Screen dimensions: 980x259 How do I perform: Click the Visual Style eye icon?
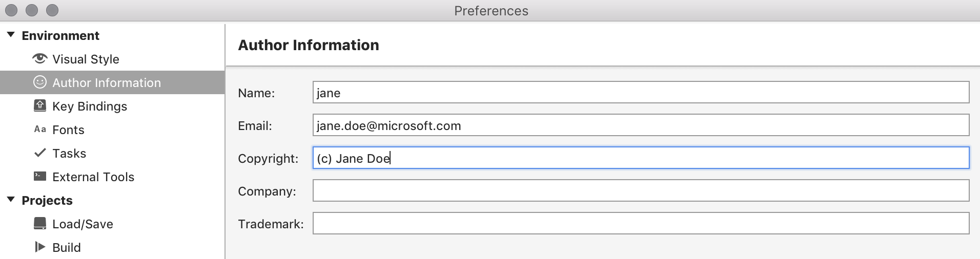39,59
